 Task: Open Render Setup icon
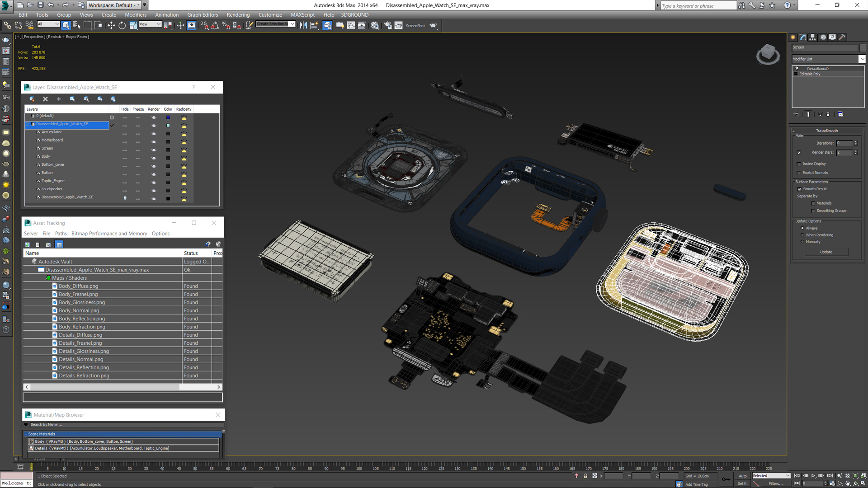tap(387, 25)
